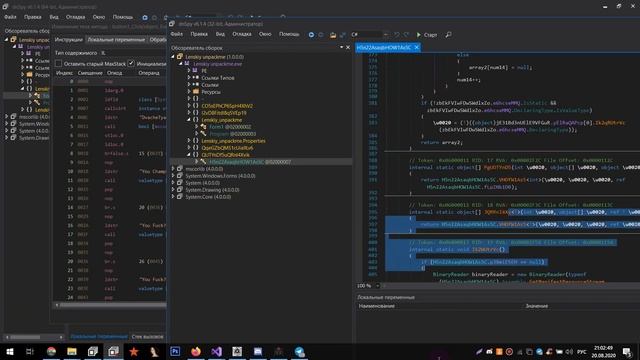Switch to Локальные переменные tab in IL editor
This screenshot has width=640, height=360.
click(x=116, y=40)
